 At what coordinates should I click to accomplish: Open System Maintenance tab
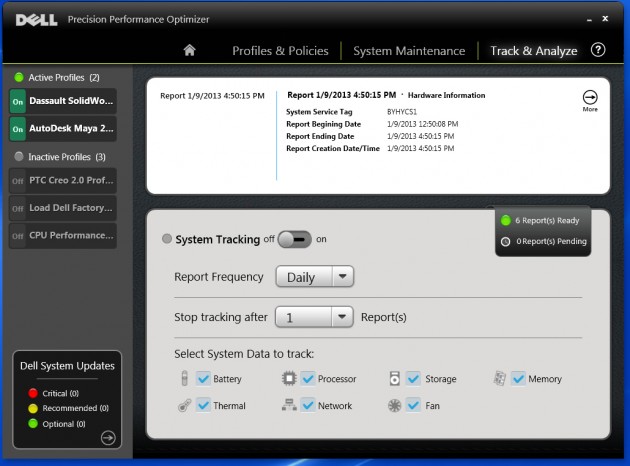409,51
